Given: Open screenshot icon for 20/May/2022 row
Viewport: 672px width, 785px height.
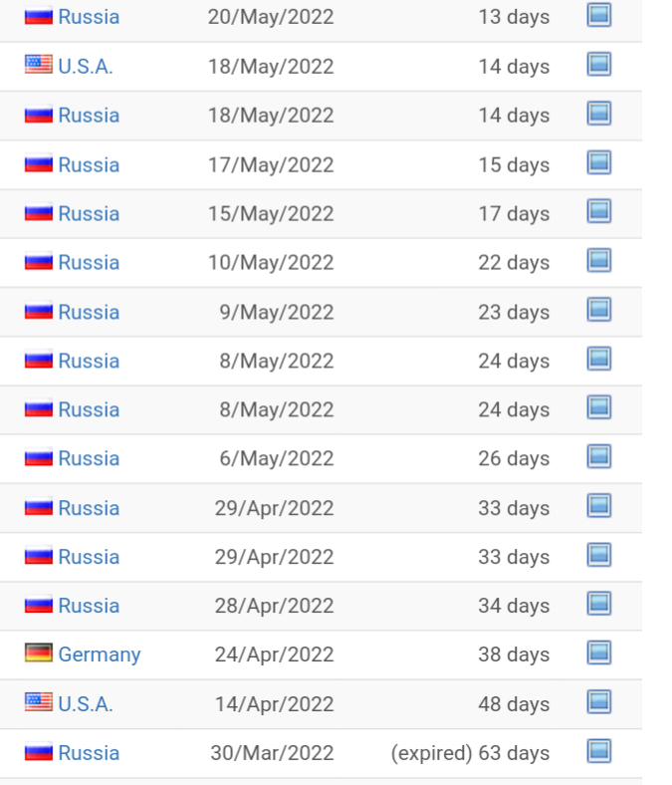Looking at the screenshot, I should [598, 15].
